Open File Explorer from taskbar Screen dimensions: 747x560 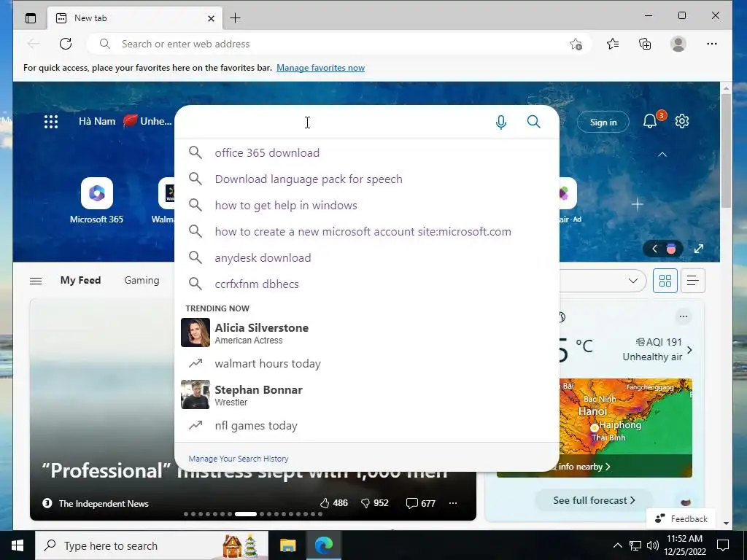point(287,545)
